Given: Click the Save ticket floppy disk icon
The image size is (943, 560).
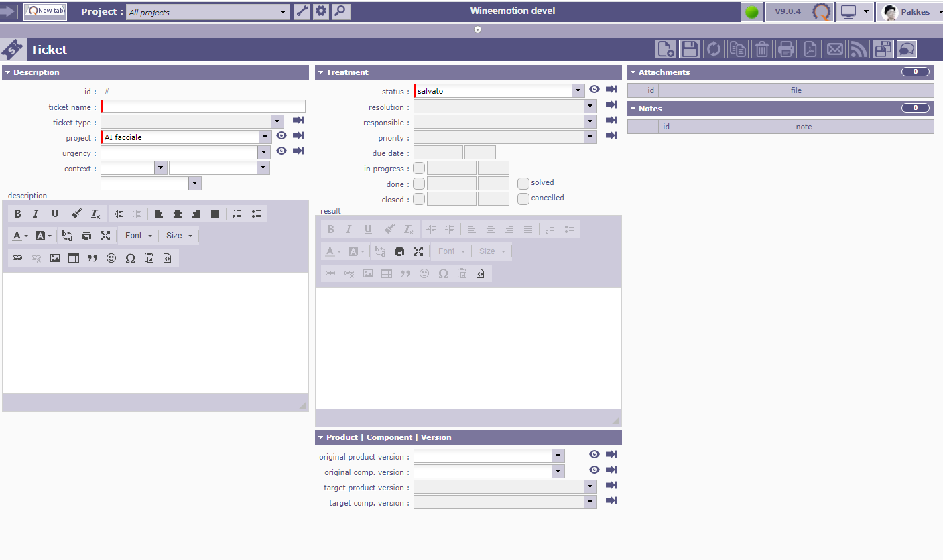Looking at the screenshot, I should 690,49.
